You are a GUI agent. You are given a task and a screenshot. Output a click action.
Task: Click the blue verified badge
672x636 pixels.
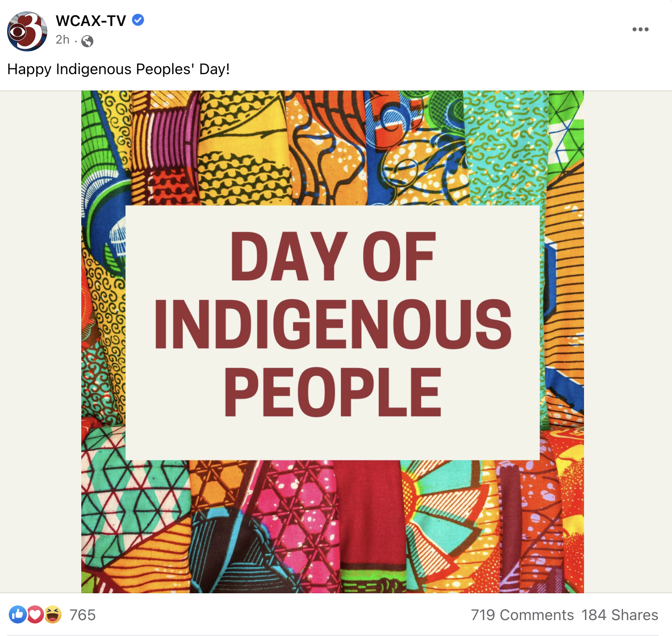point(138,20)
